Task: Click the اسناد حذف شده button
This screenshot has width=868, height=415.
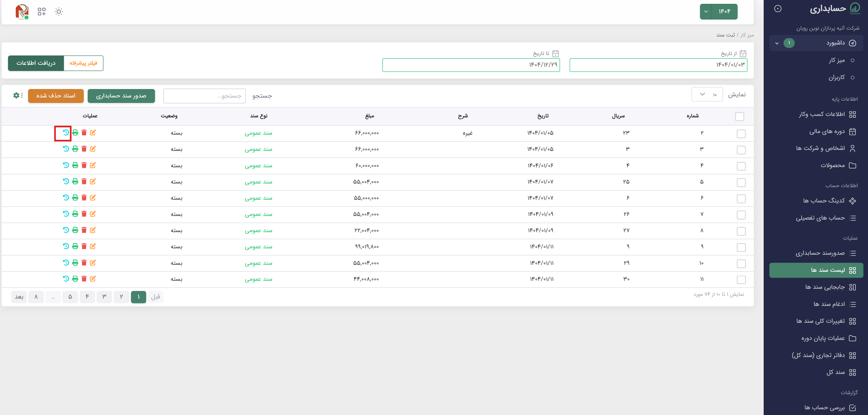Action: point(56,96)
